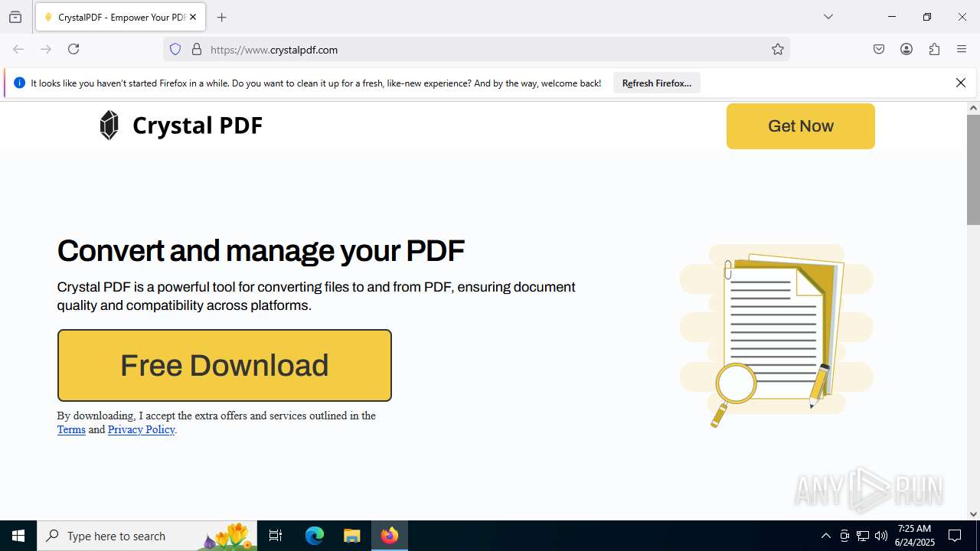Select Firefox in the taskbar
980x551 pixels.
[x=390, y=536]
